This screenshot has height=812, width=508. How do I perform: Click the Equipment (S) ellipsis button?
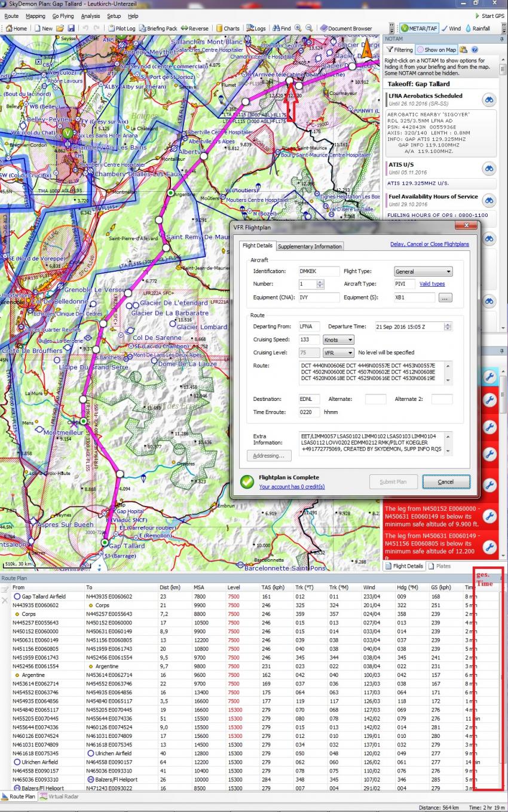tap(446, 298)
